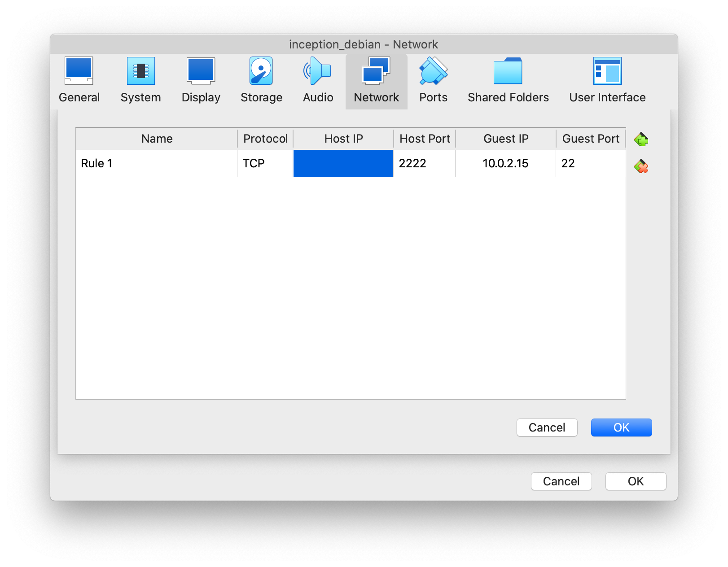Select the host port value 2222
This screenshot has height=567, width=728.
(x=425, y=163)
